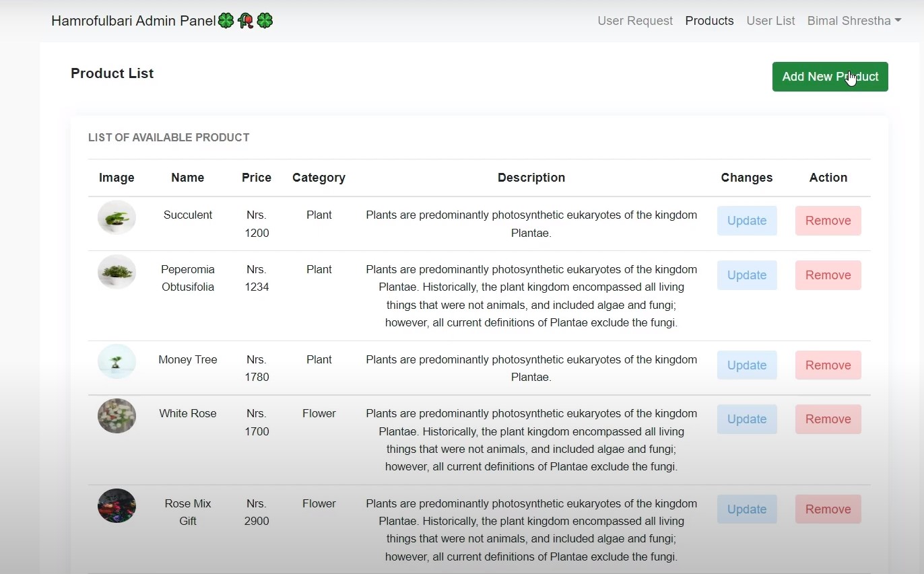Open the Rose Mix Gift image
This screenshot has width=924, height=574.
point(116,506)
